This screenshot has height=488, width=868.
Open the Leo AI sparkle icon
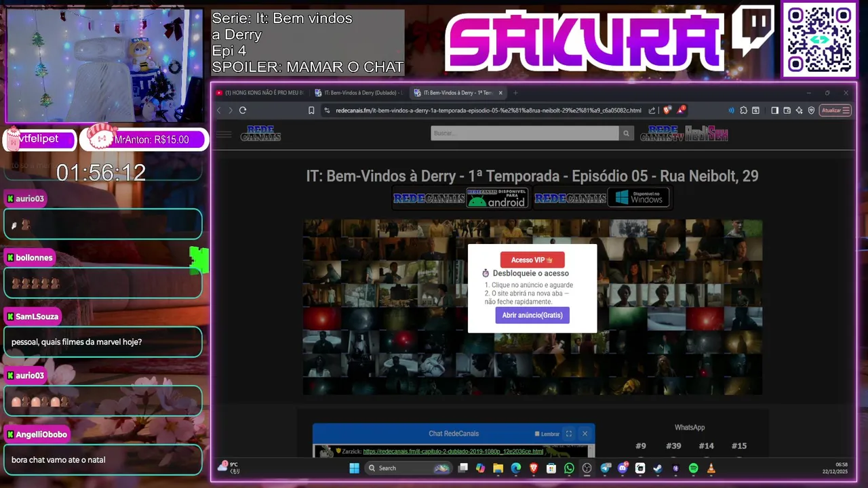tap(799, 110)
